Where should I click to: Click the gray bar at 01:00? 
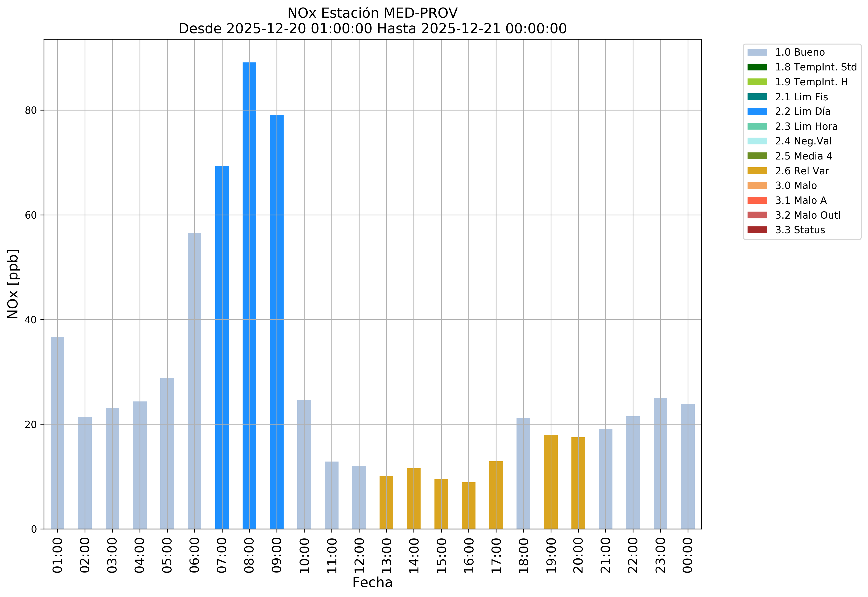tap(57, 433)
